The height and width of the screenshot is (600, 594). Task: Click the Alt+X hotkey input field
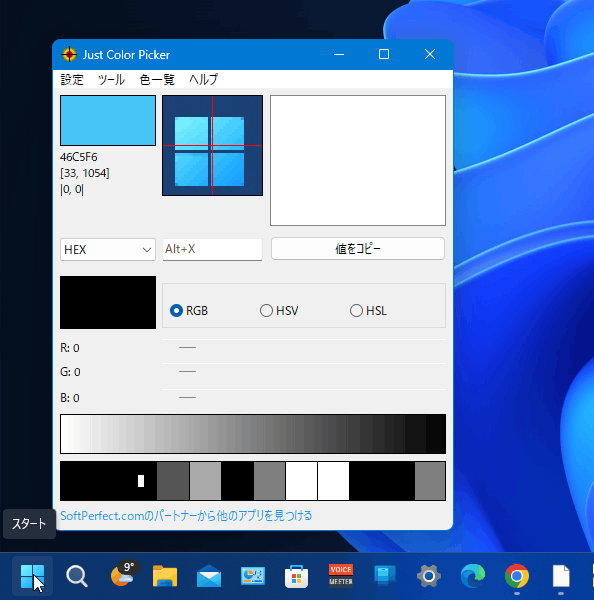[212, 249]
